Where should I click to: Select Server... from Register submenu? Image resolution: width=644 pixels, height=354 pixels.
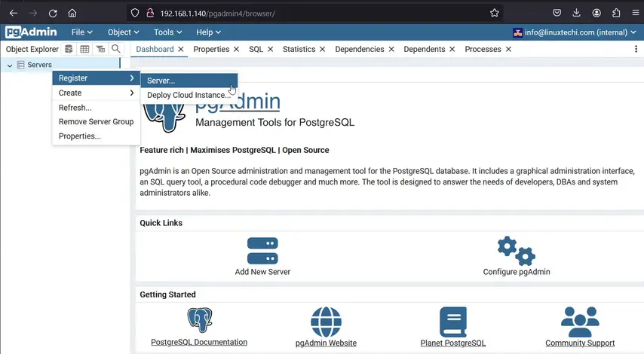click(161, 81)
